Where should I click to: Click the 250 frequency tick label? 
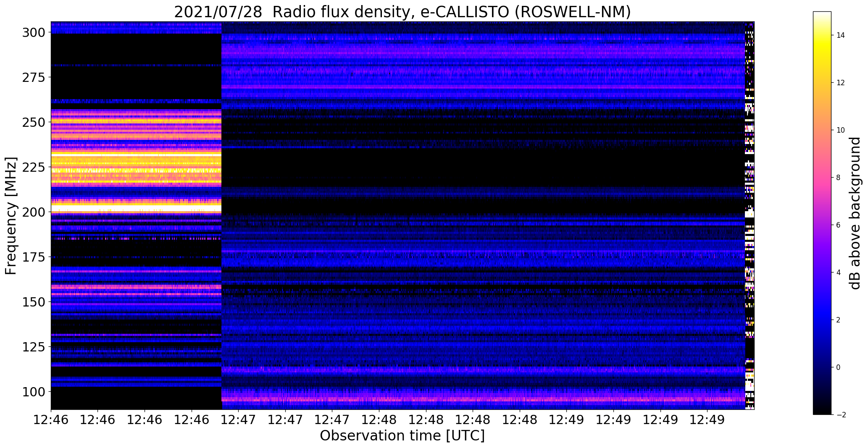34,122
